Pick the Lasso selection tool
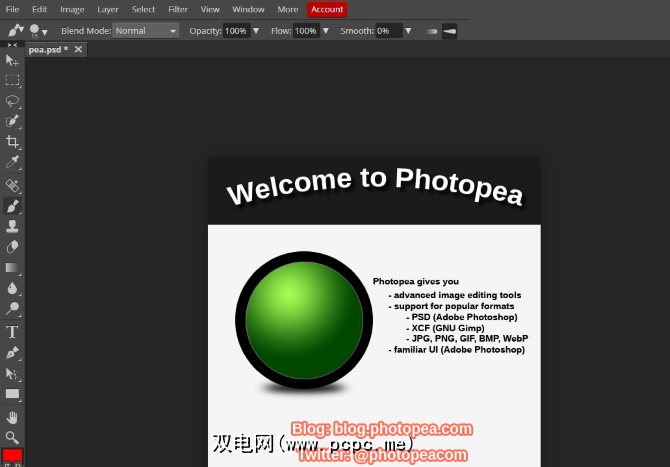This screenshot has width=670, height=467. click(x=12, y=101)
